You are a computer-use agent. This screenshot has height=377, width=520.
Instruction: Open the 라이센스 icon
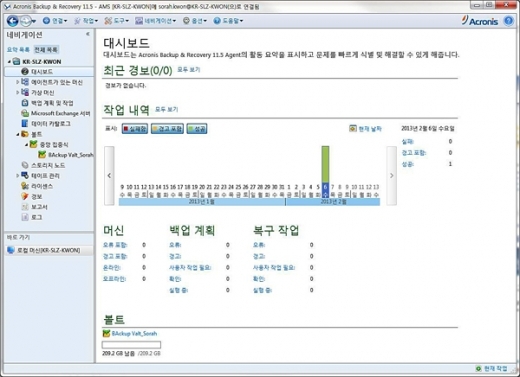[x=25, y=186]
